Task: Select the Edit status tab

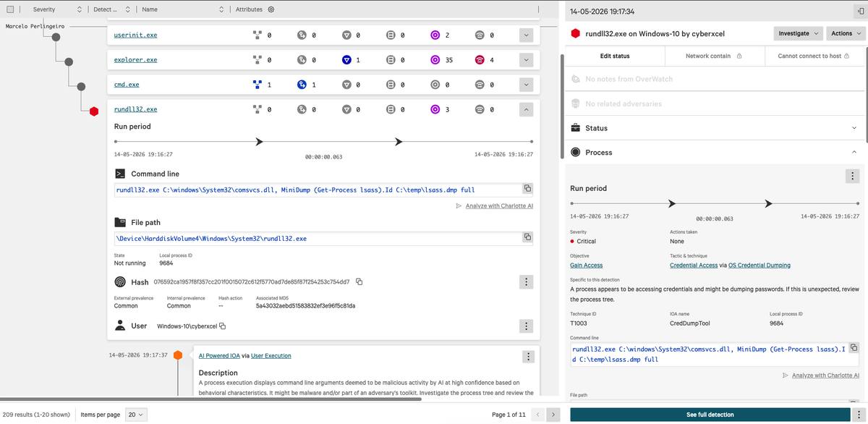Action: [x=615, y=56]
